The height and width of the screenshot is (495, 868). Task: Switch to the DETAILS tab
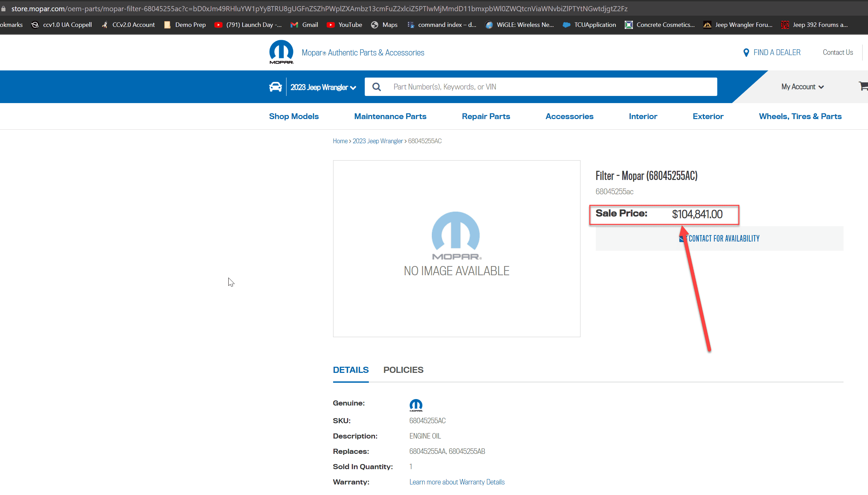(x=351, y=370)
